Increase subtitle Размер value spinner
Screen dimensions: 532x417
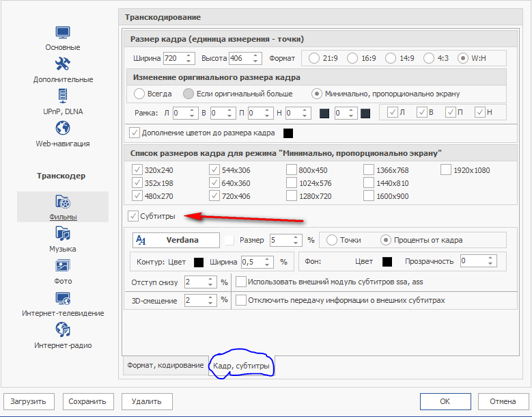(296, 237)
